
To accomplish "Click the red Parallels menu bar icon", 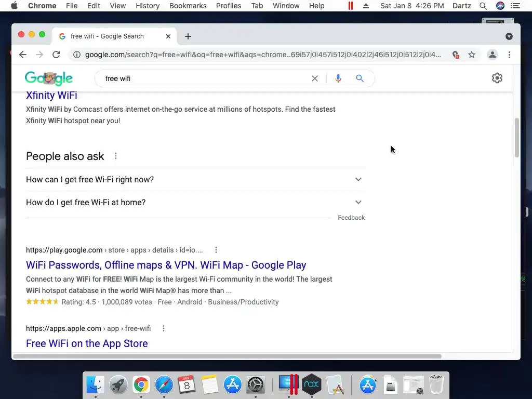I will coord(351,6).
